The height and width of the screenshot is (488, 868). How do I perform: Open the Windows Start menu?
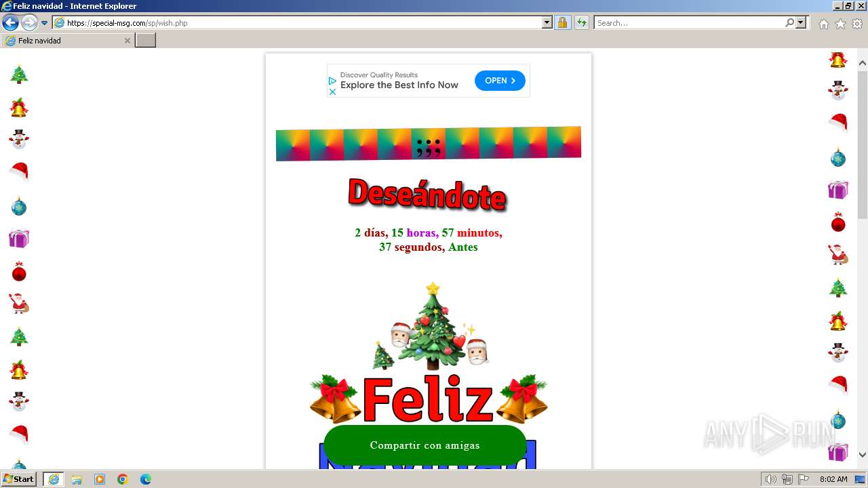[x=18, y=479]
